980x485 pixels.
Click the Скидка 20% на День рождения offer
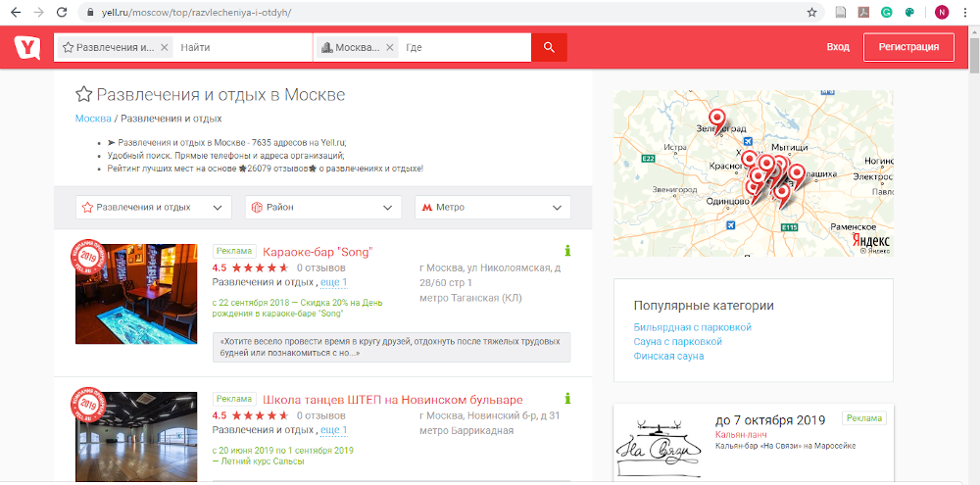[x=298, y=308]
